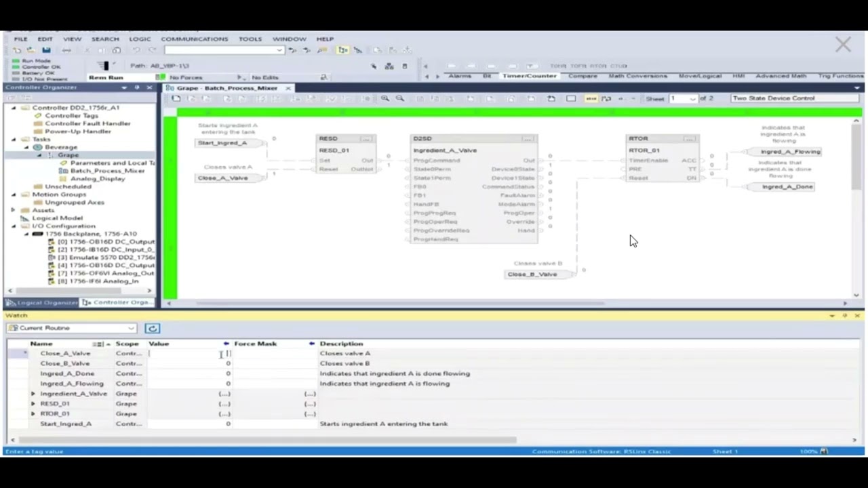868x488 pixels.
Task: Click the Scope column header in Watch
Action: [127, 344]
